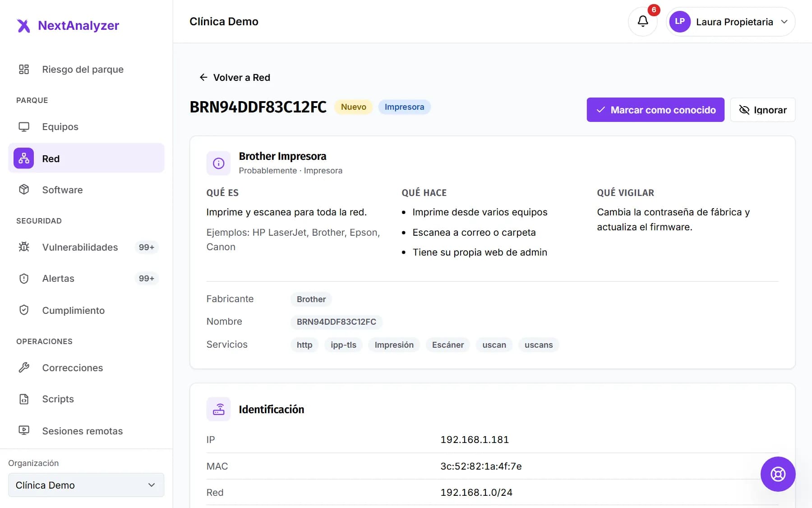
Task: Open notifications bell icon
Action: pos(643,21)
